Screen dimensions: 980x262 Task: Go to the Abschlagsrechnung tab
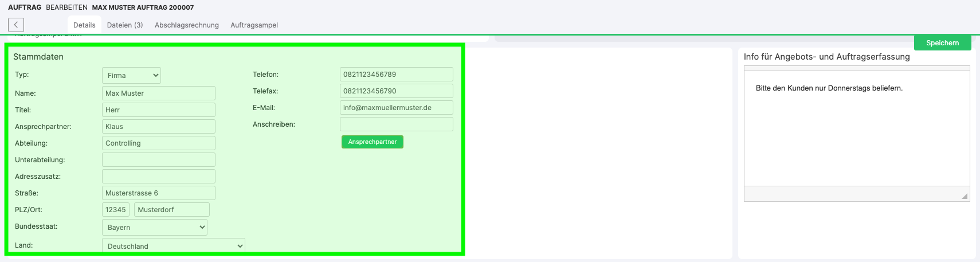tap(187, 25)
